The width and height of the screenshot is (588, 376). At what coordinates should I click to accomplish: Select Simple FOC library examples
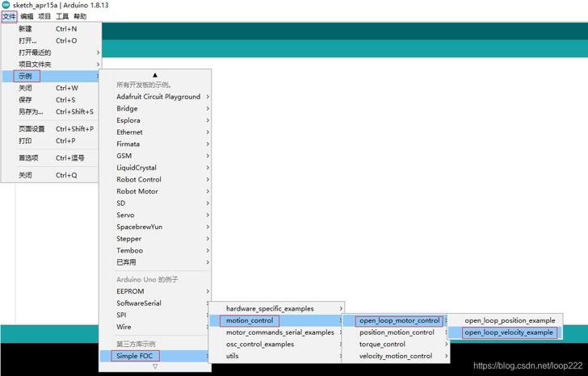click(x=155, y=356)
